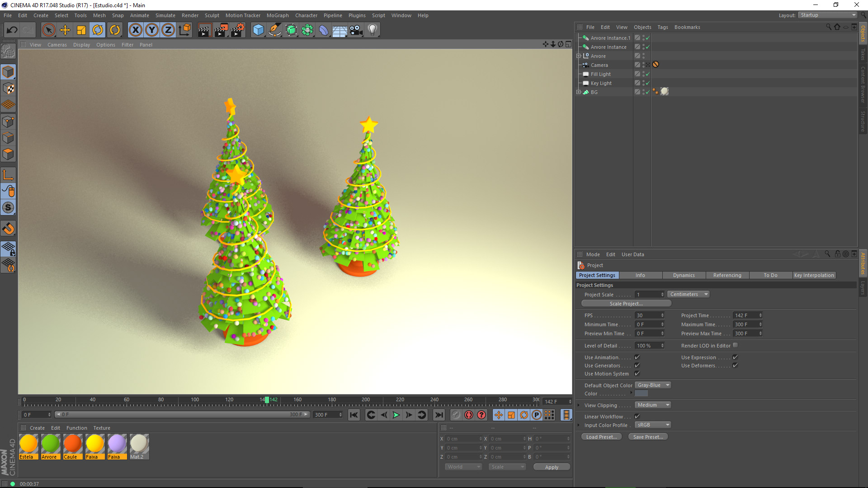Viewport: 868px width, 488px height.
Task: Expand the Arvore object hierarchy
Action: point(578,56)
